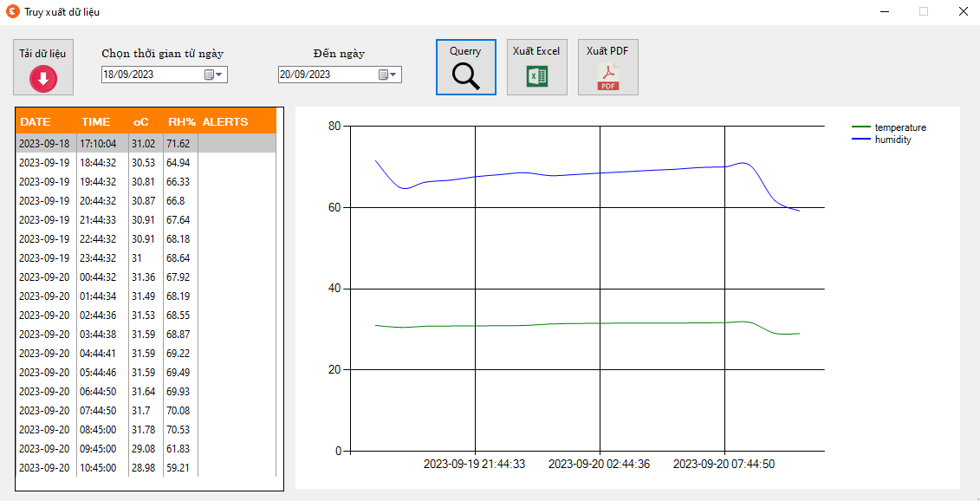This screenshot has height=501, width=980.
Task: Export data with the Excel icon
Action: pos(537,76)
